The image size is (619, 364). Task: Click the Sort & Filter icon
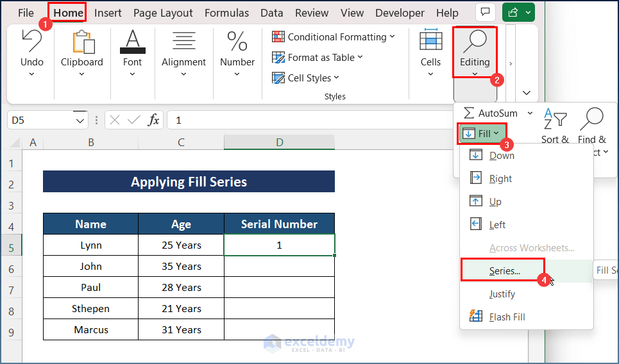(555, 119)
